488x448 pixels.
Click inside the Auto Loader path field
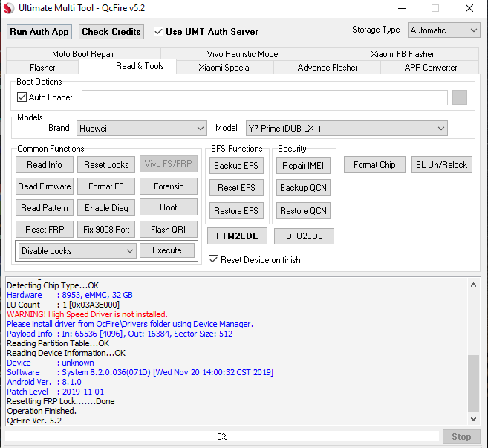(x=264, y=98)
